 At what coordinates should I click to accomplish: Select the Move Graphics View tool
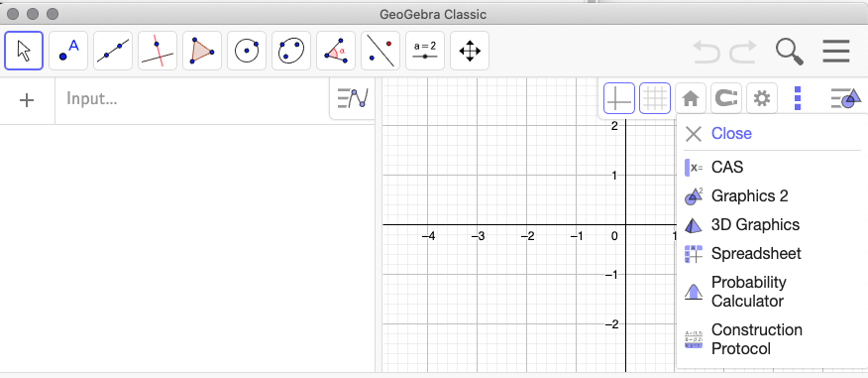point(470,51)
